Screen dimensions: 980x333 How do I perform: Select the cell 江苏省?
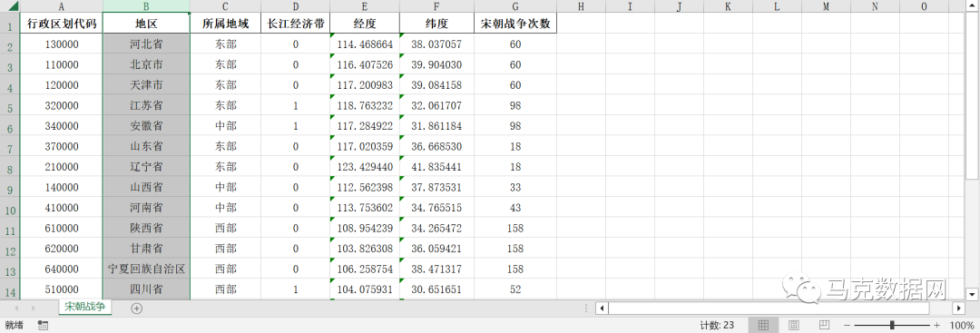pos(146,105)
